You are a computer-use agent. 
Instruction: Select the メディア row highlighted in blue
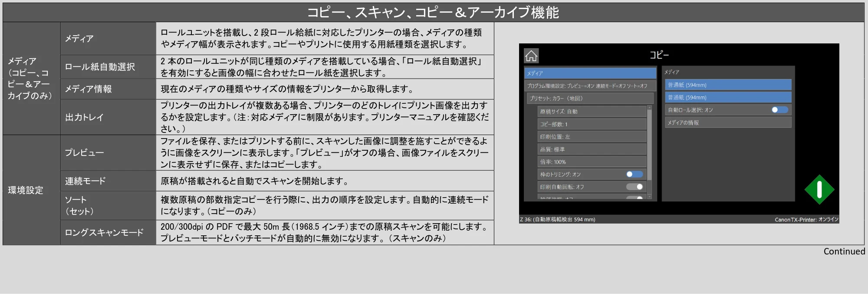click(590, 73)
